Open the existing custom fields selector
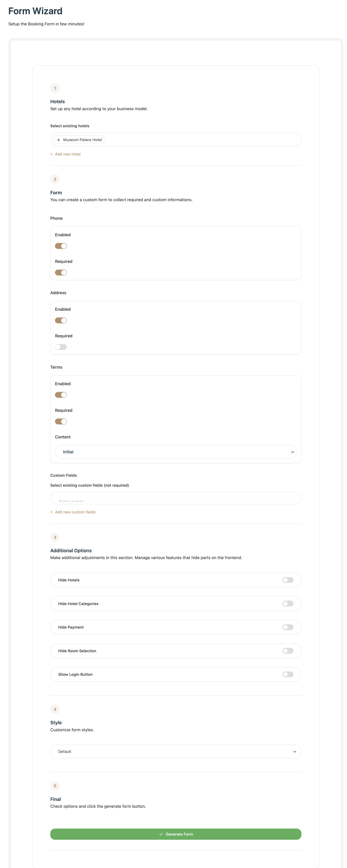The width and height of the screenshot is (347, 868). click(176, 498)
